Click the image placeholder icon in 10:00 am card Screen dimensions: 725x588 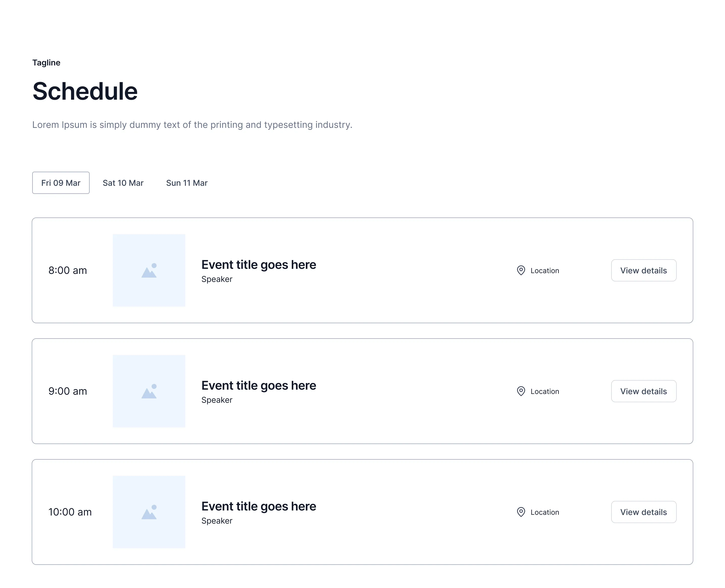(x=149, y=512)
